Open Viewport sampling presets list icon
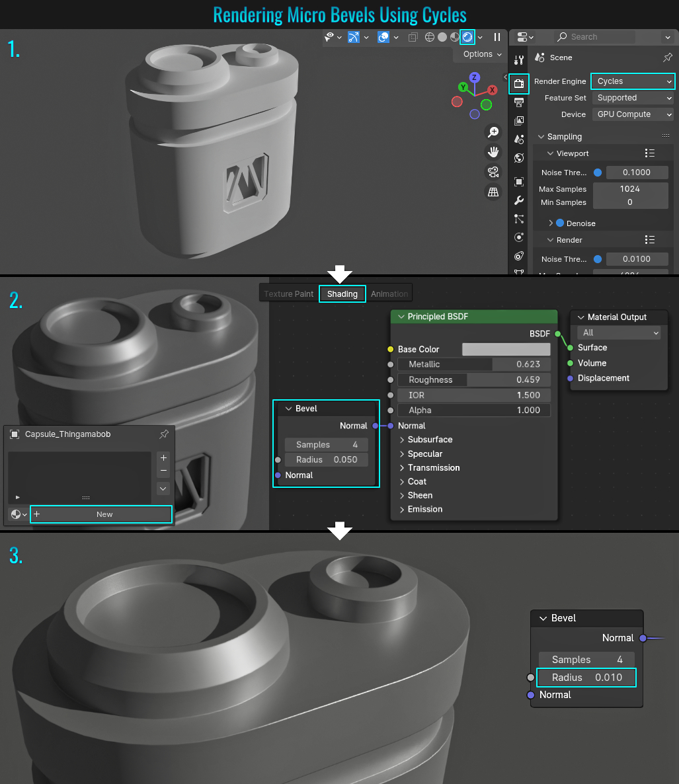 (649, 153)
